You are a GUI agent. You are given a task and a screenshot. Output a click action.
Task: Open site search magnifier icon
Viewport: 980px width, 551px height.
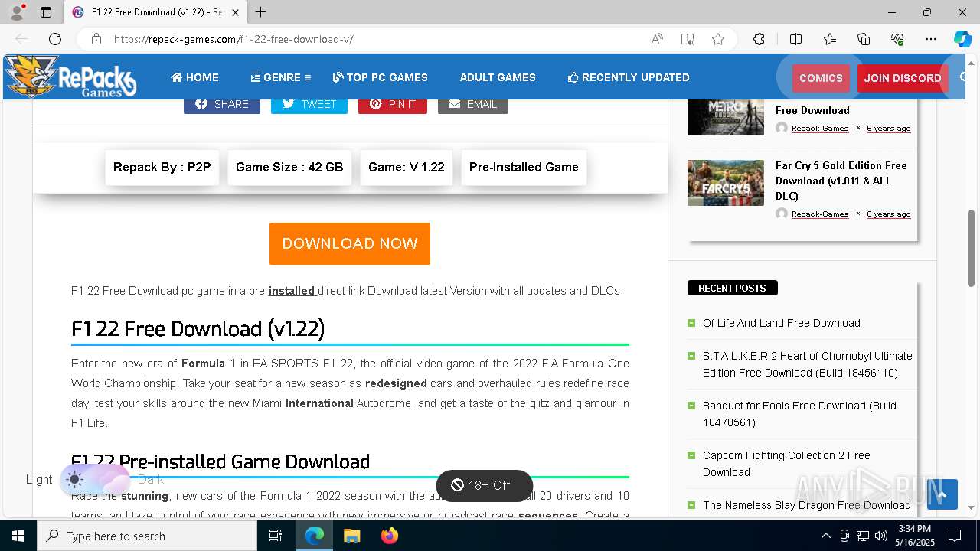965,77
